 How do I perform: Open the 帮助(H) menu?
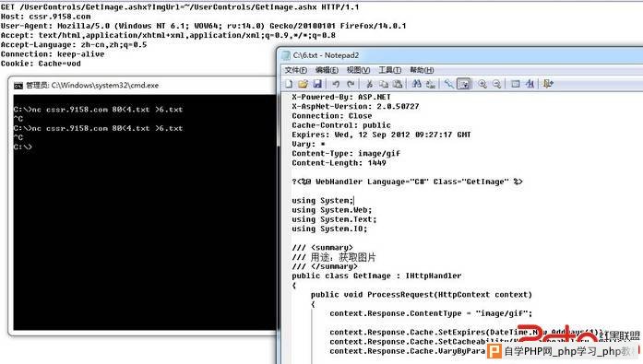coord(422,70)
